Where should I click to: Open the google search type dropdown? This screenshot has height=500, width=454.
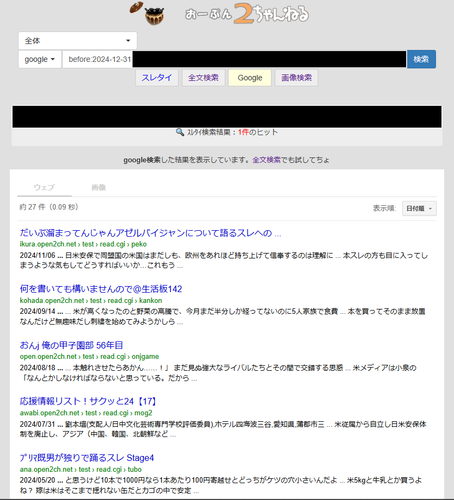[x=40, y=59]
